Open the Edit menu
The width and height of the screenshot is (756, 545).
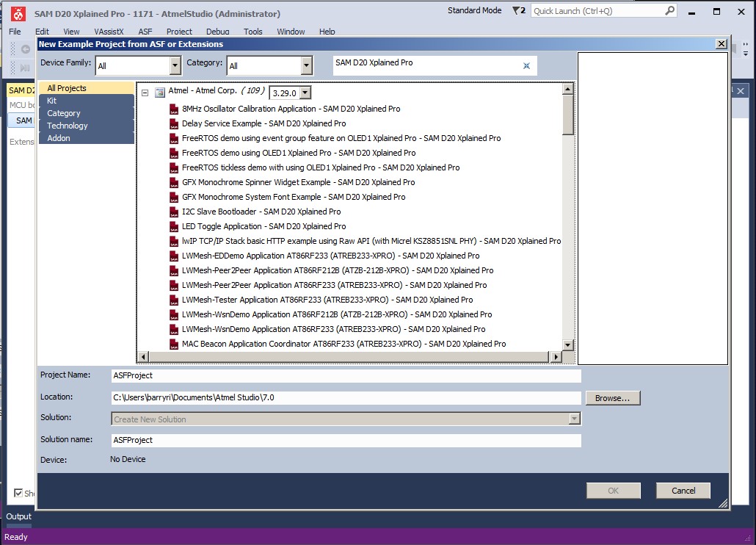42,32
